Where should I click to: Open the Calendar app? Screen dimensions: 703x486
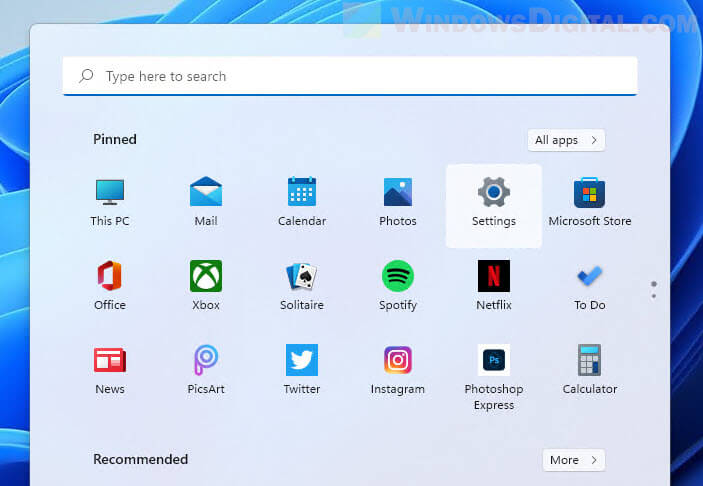coord(302,202)
